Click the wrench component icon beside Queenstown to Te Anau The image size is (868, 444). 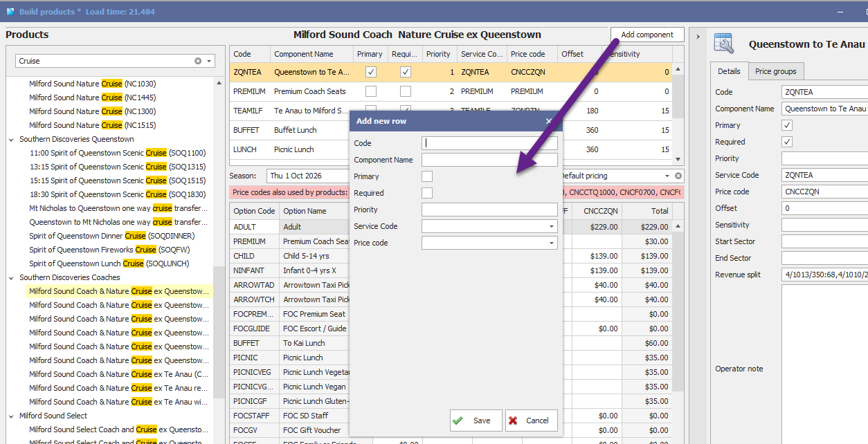tap(724, 43)
